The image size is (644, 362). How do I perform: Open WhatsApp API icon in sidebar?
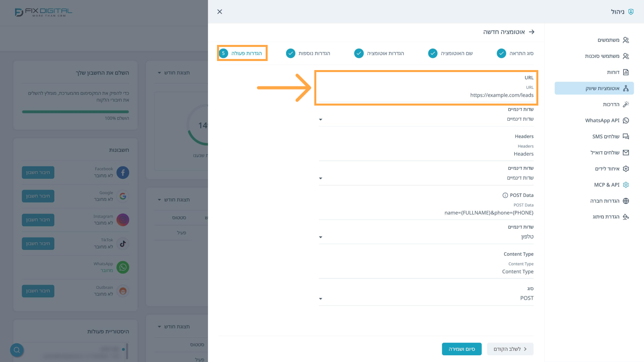pyautogui.click(x=626, y=121)
